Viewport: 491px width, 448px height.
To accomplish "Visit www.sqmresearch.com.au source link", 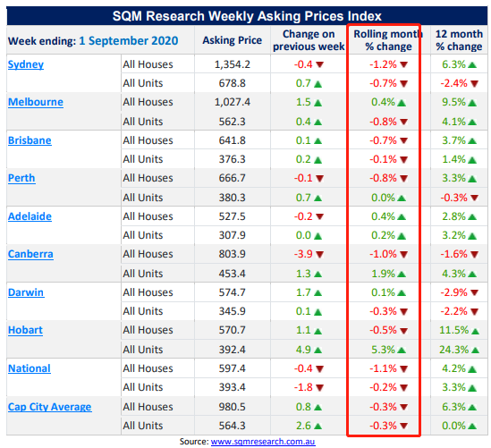I will (x=263, y=442).
